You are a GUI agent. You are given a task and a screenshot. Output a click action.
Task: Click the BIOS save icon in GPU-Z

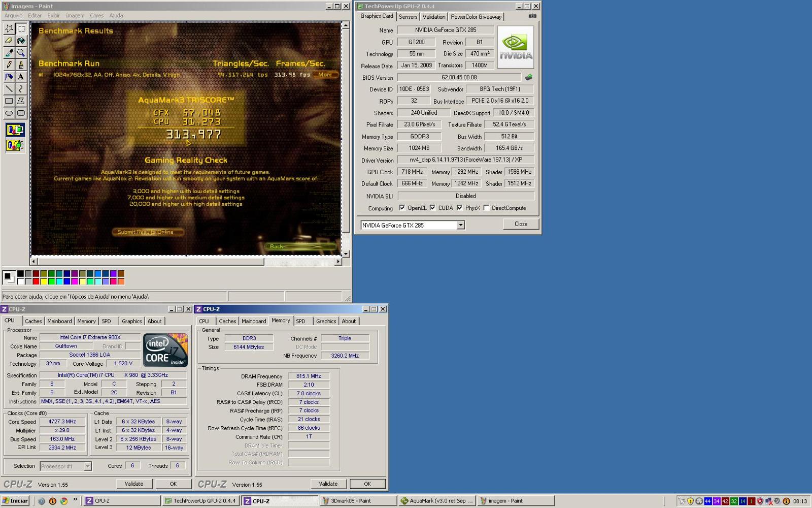[x=529, y=77]
